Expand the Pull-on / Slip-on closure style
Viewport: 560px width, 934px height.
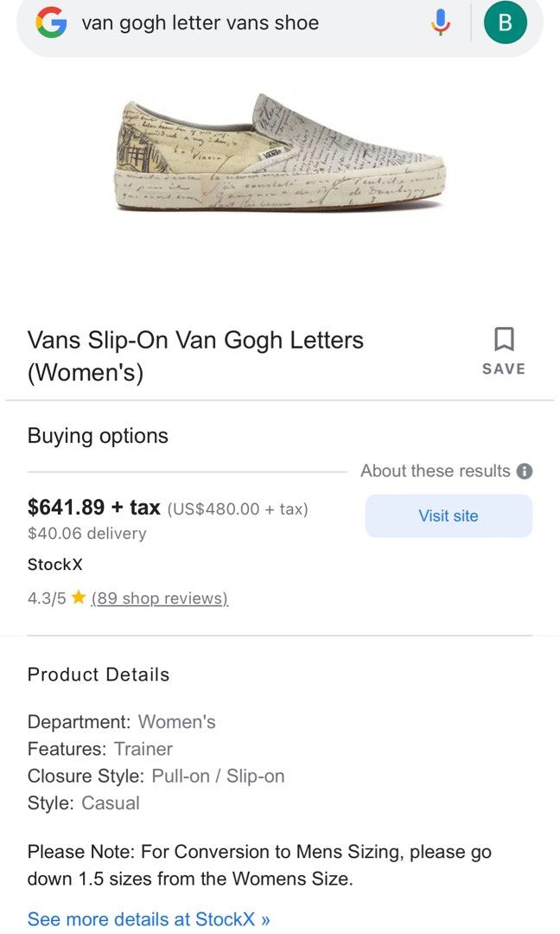pos(217,776)
